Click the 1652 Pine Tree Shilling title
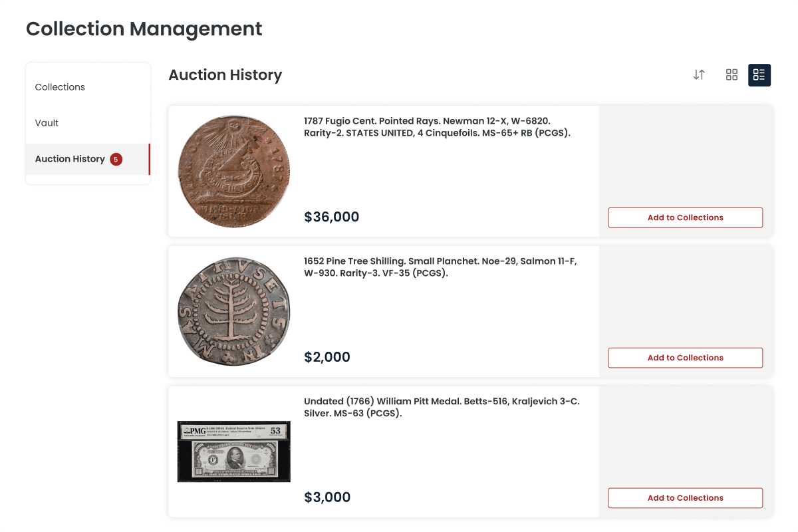This screenshot has width=798, height=532. [440, 267]
